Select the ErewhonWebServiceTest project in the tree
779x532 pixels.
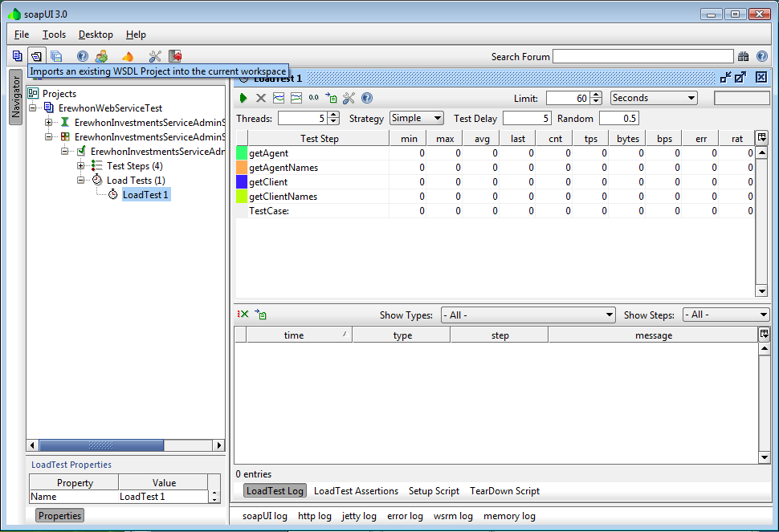(x=110, y=108)
